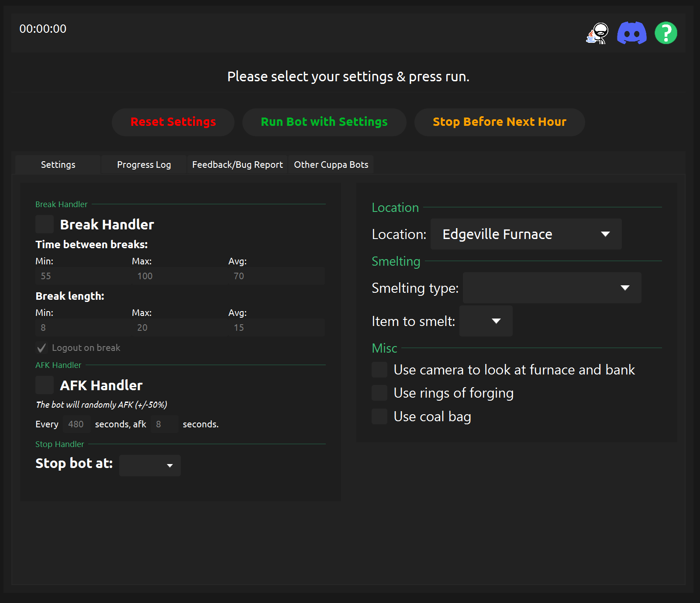This screenshot has height=603, width=700.
Task: Click the AFK interval field showing 480
Action: [76, 424]
